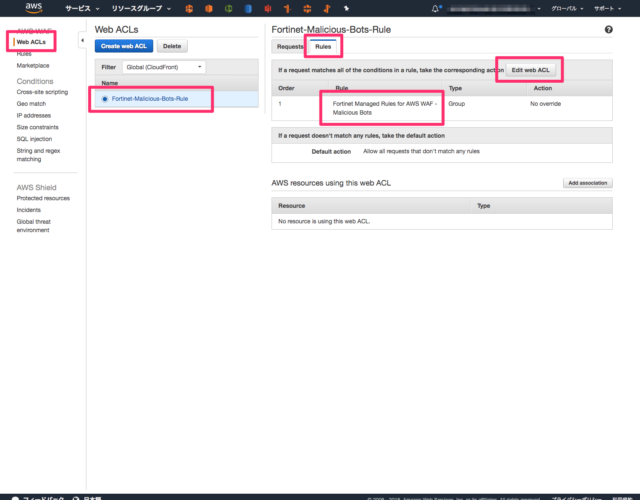
Task: Click the Edit web ACL button
Action: 530,70
